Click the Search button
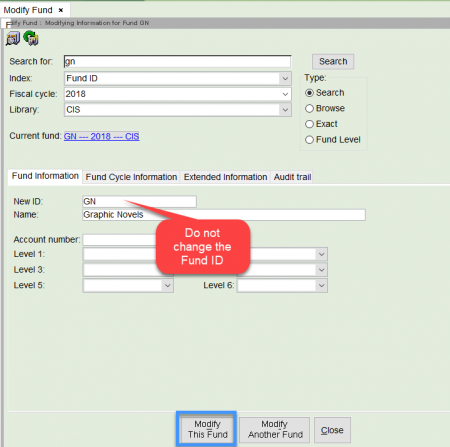 [x=333, y=62]
